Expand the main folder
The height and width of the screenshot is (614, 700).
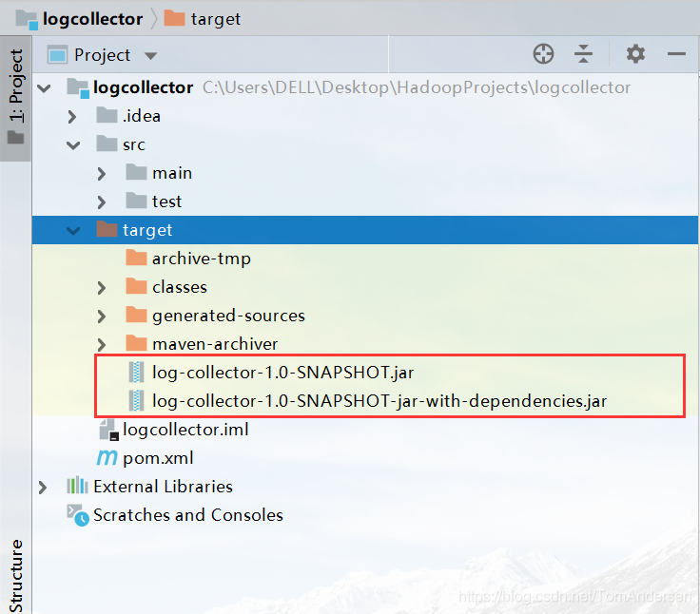[102, 174]
